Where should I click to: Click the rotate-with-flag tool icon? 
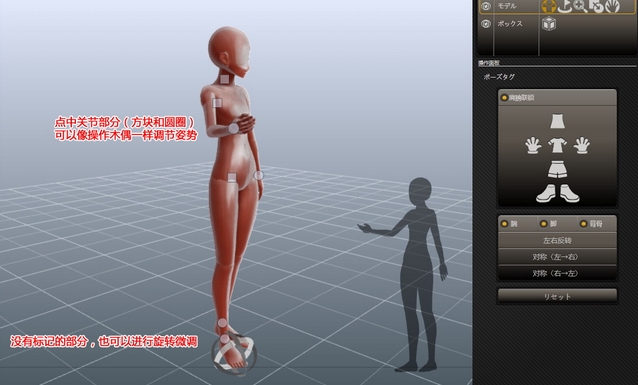tap(564, 6)
